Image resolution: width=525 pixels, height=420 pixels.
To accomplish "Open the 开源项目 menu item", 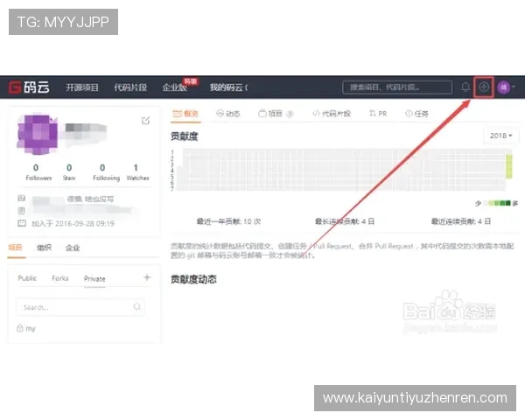I will (x=82, y=87).
